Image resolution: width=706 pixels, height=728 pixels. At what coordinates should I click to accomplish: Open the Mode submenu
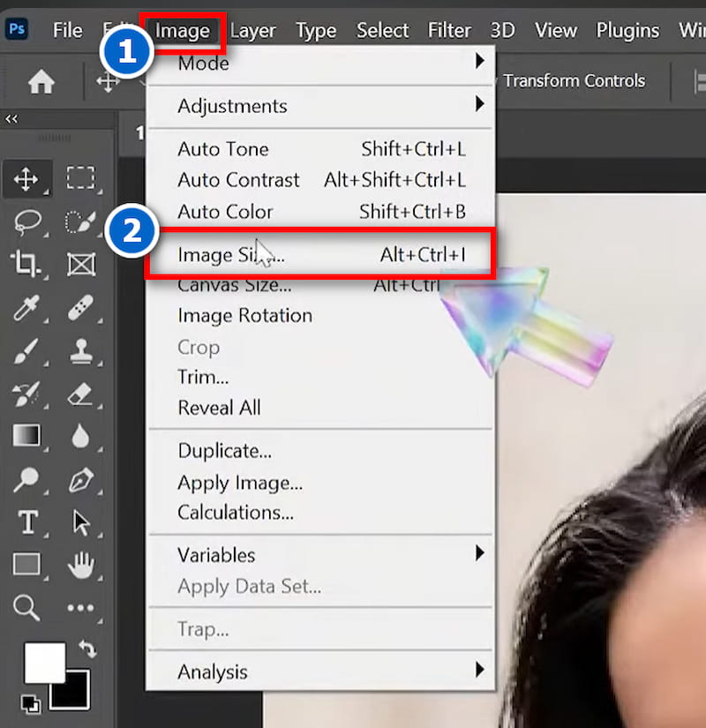tap(204, 64)
